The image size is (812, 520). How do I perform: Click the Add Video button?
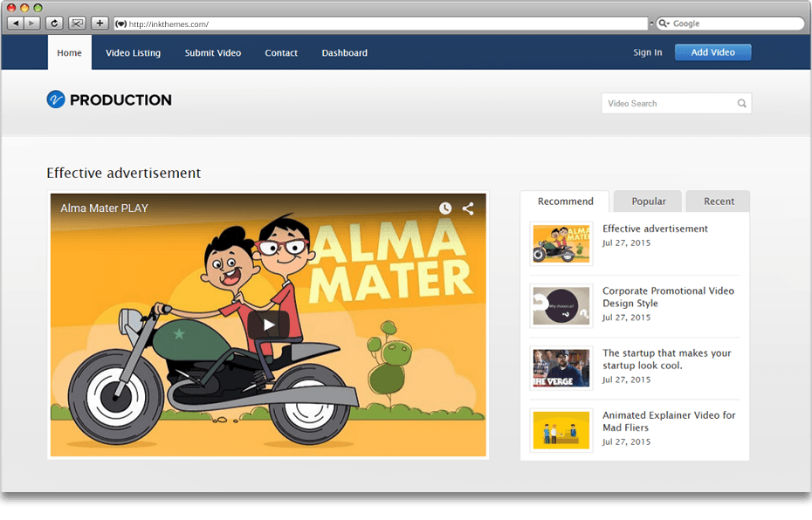click(712, 52)
